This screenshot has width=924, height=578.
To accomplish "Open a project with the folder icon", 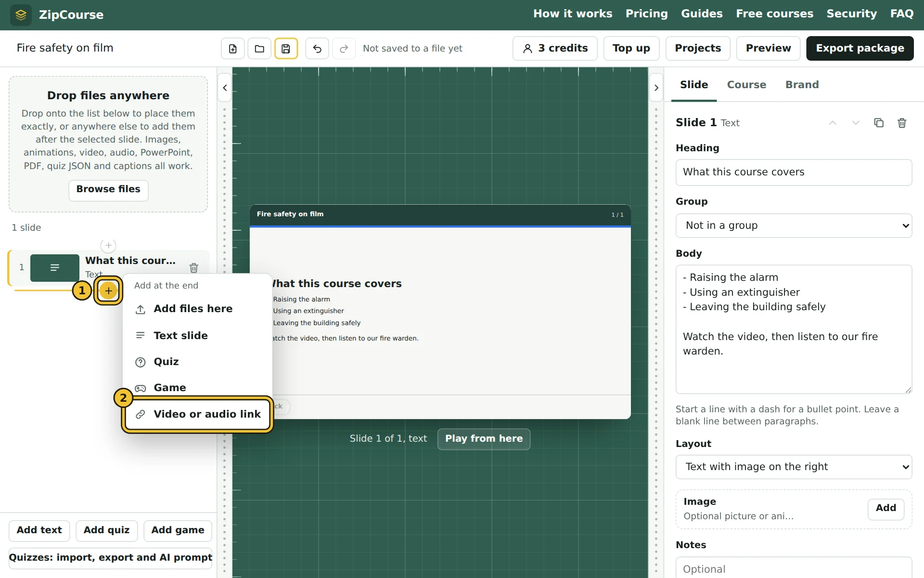I will coord(259,49).
